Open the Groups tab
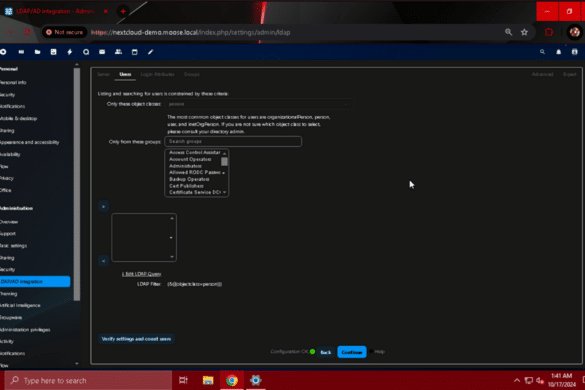The image size is (585, 390). [x=191, y=74]
